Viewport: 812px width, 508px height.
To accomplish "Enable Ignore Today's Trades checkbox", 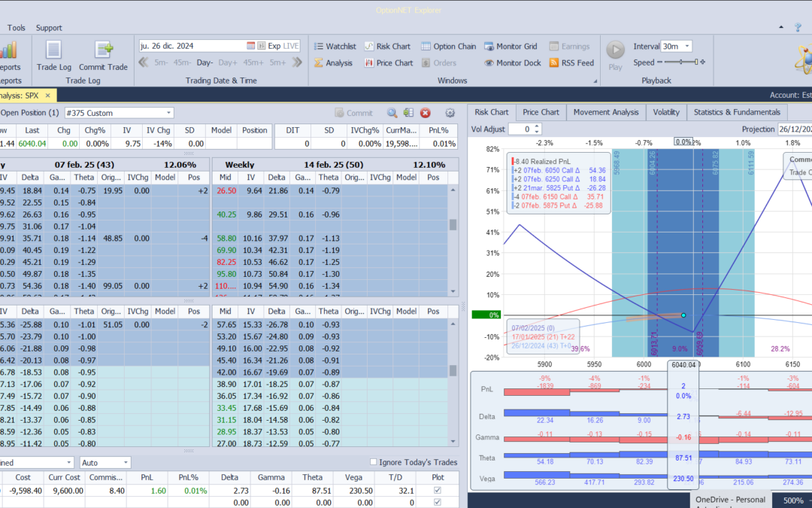I will 374,462.
